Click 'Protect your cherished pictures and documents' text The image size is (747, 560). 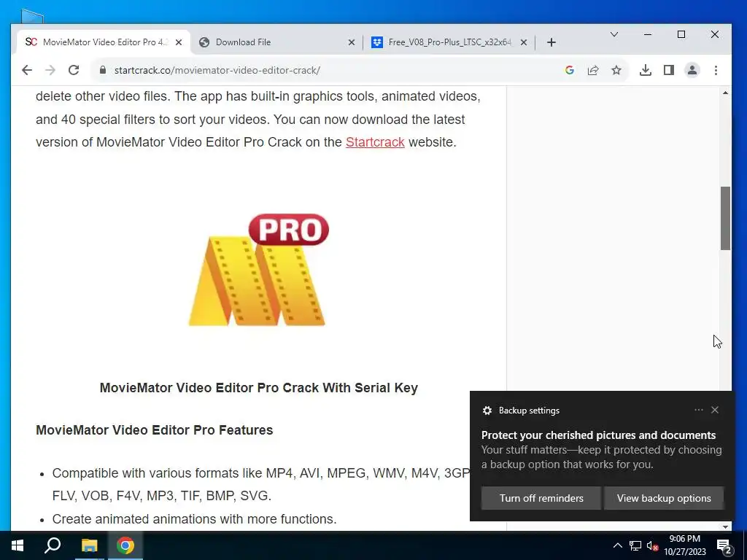pos(598,435)
